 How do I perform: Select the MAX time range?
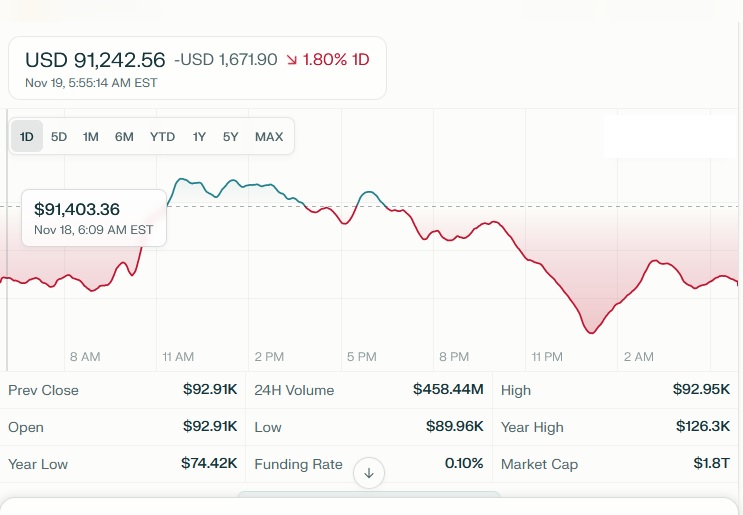269,137
